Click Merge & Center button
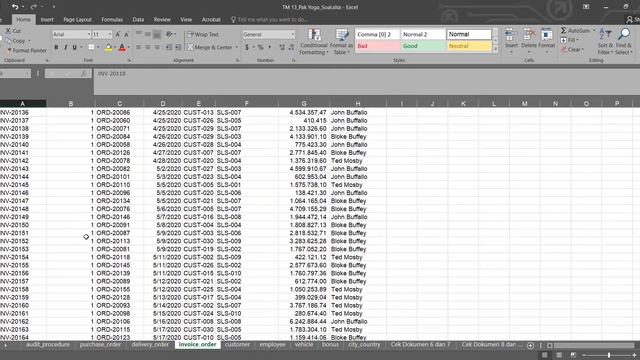 [x=210, y=47]
